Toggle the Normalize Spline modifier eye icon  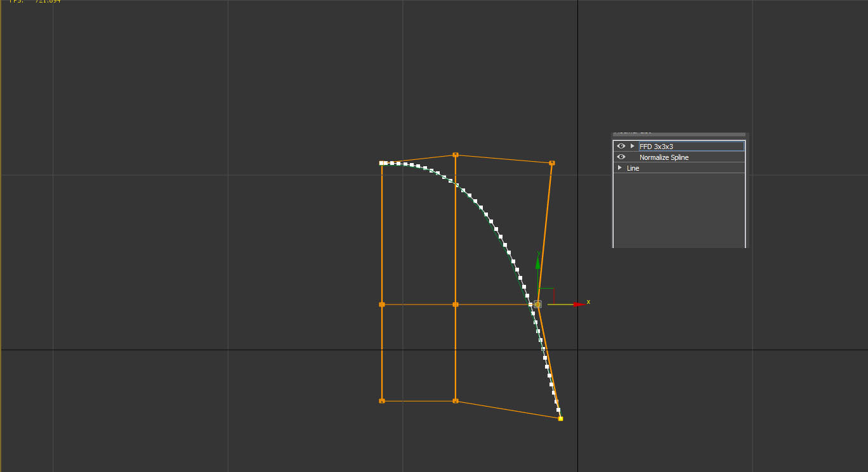click(621, 157)
